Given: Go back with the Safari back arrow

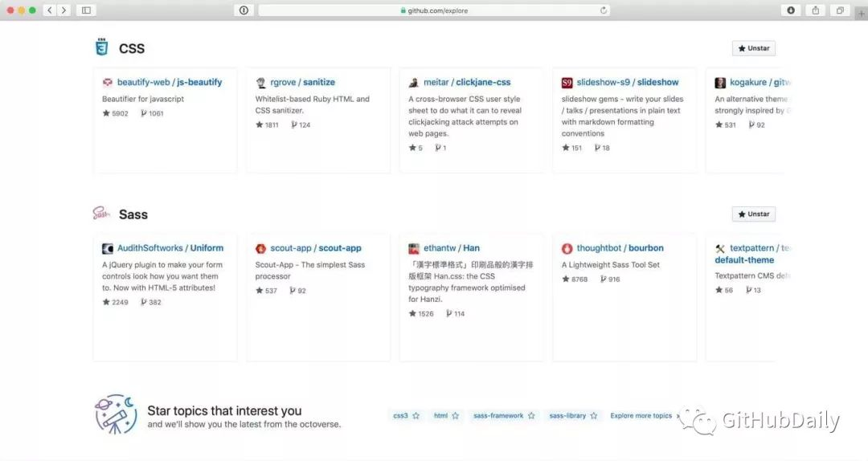Looking at the screenshot, I should click(x=50, y=10).
